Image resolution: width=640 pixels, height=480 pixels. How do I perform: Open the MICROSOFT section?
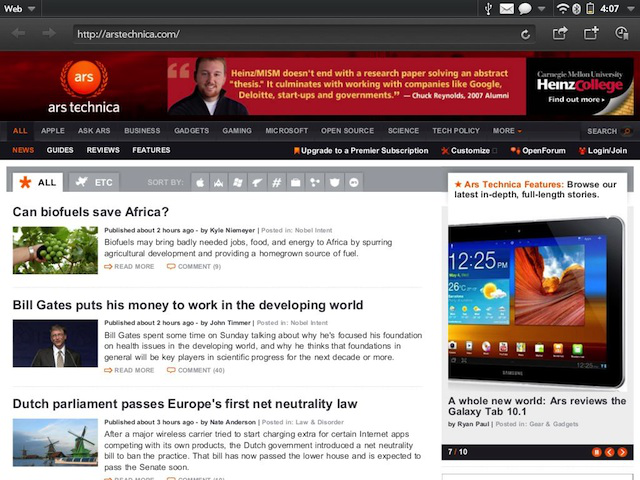[x=287, y=131]
